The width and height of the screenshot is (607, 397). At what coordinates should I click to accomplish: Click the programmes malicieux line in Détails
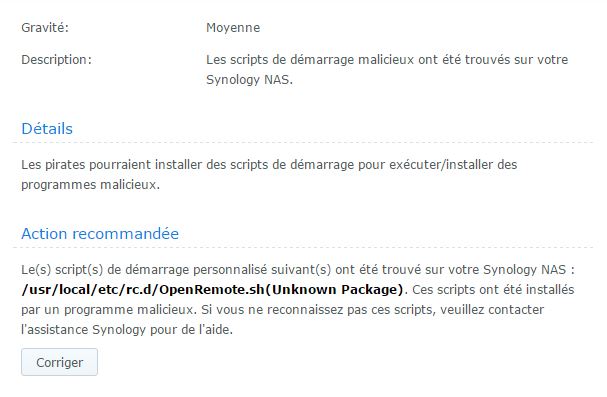[91, 185]
